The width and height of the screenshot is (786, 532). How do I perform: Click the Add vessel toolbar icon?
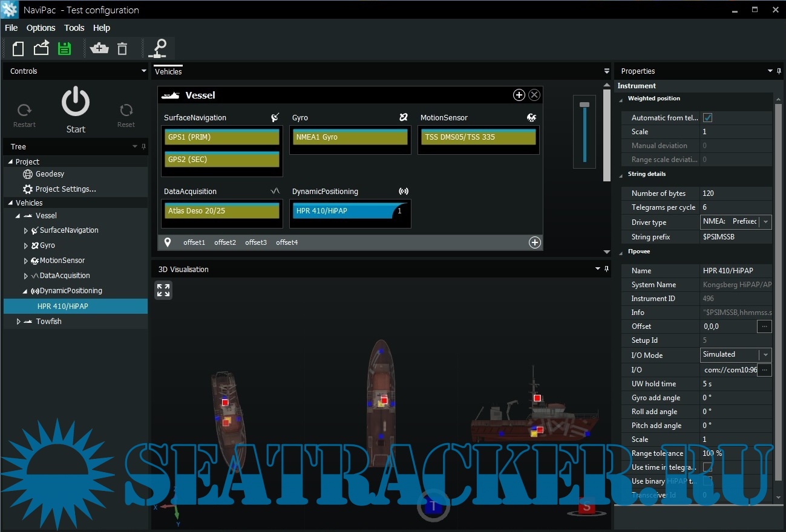pyautogui.click(x=99, y=49)
